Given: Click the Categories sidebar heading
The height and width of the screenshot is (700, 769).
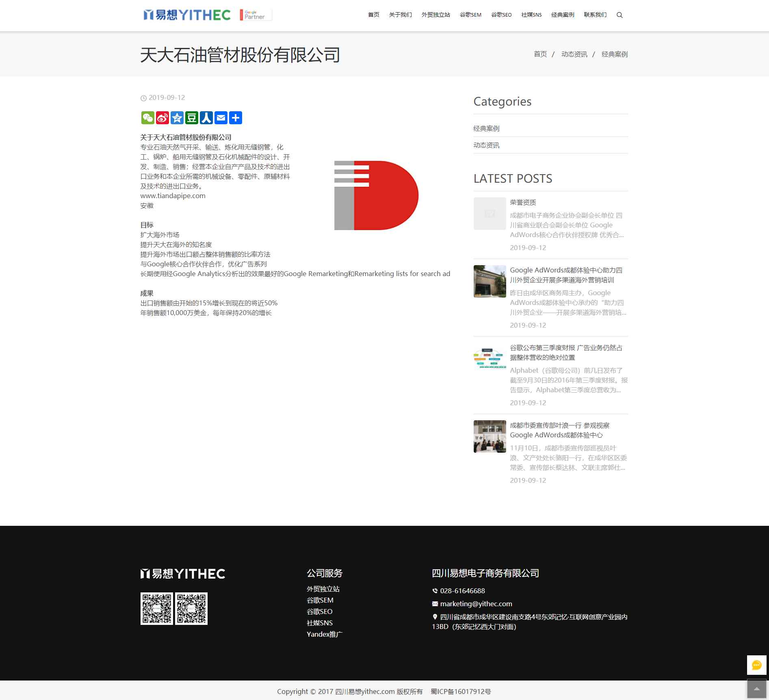Looking at the screenshot, I should click(503, 102).
